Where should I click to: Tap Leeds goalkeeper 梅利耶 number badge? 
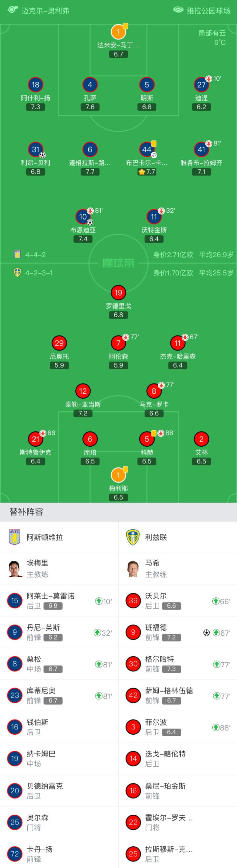point(118,475)
